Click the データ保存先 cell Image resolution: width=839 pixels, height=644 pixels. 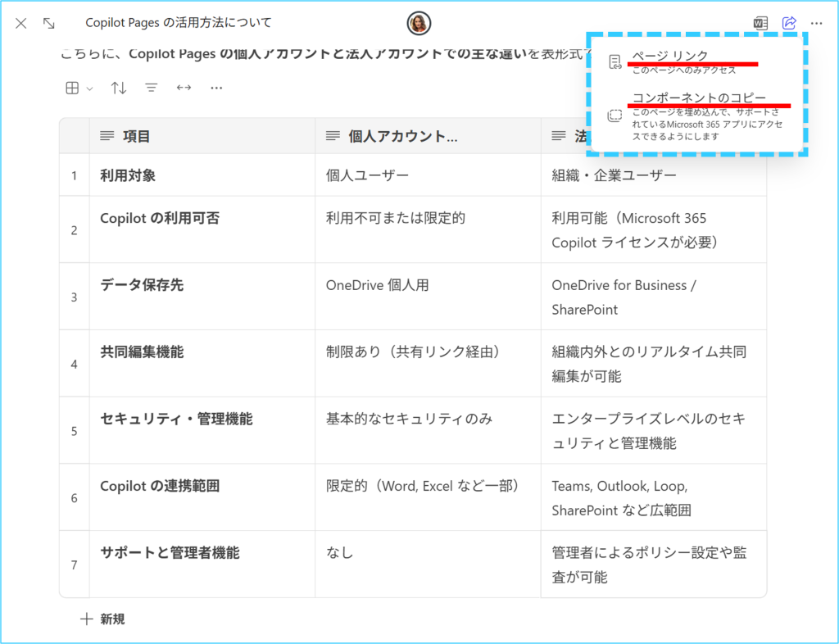click(202, 297)
